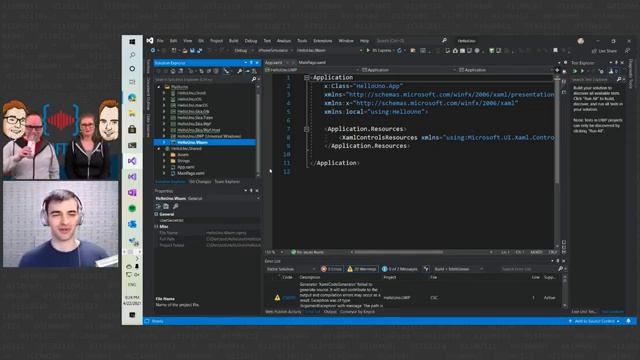The height and width of the screenshot is (360, 640).
Task: Collapse the General section in Properties
Action: 156,214
